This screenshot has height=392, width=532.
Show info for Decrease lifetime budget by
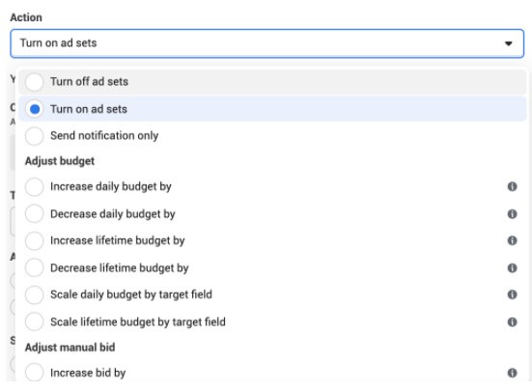click(x=512, y=267)
